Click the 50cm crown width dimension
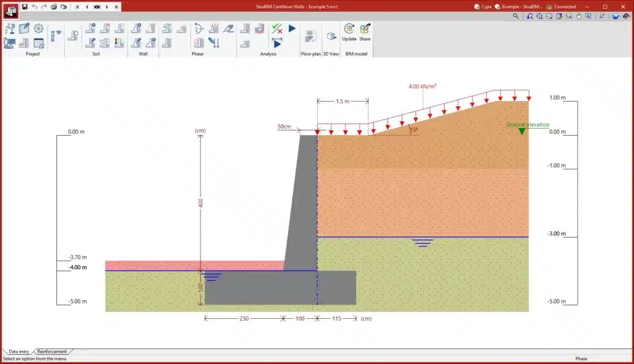Screen dimensions: 634x364 tap(284, 126)
